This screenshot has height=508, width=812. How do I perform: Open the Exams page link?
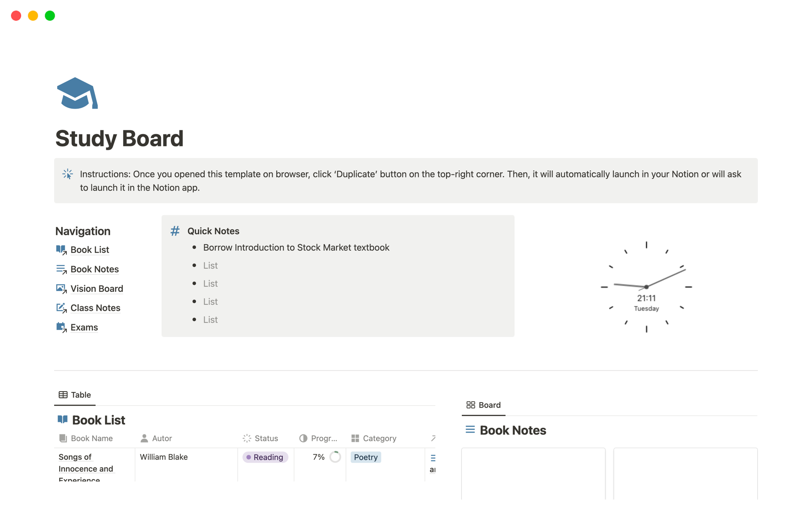(84, 327)
